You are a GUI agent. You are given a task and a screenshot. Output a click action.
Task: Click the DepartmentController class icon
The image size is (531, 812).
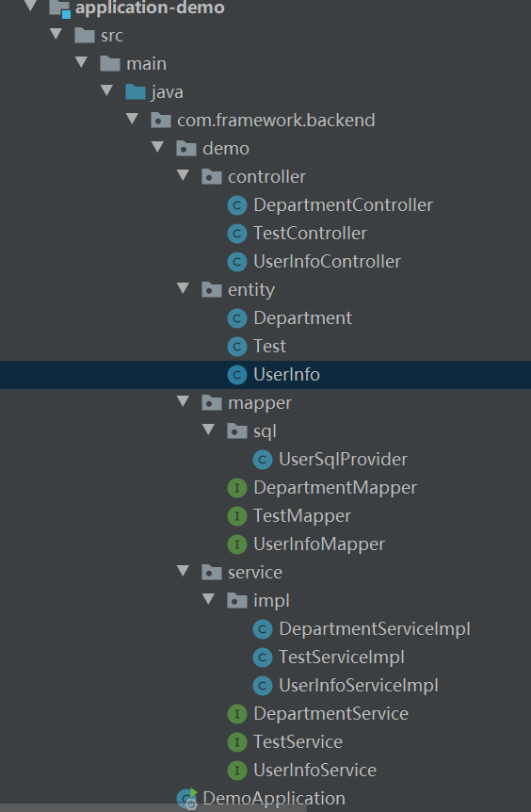(x=237, y=205)
